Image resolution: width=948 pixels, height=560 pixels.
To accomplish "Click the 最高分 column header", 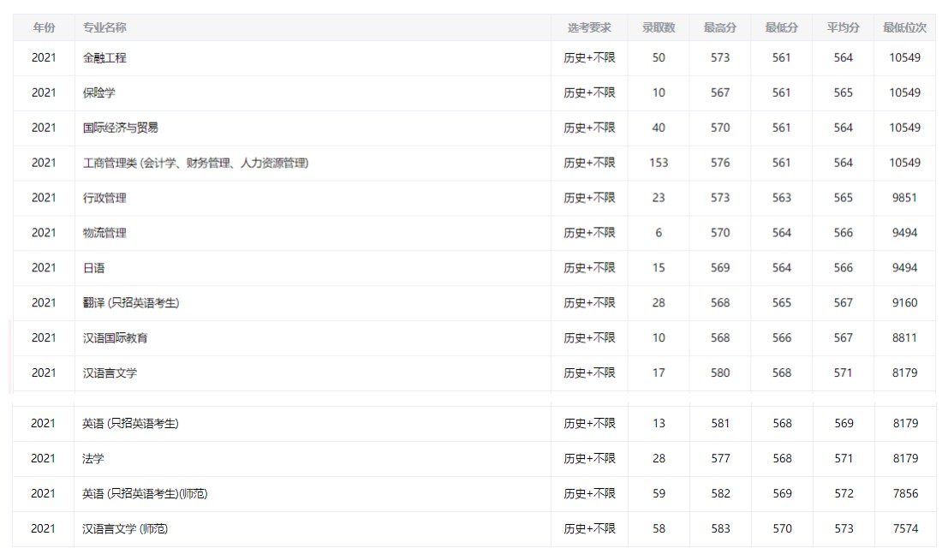I will pos(720,27).
